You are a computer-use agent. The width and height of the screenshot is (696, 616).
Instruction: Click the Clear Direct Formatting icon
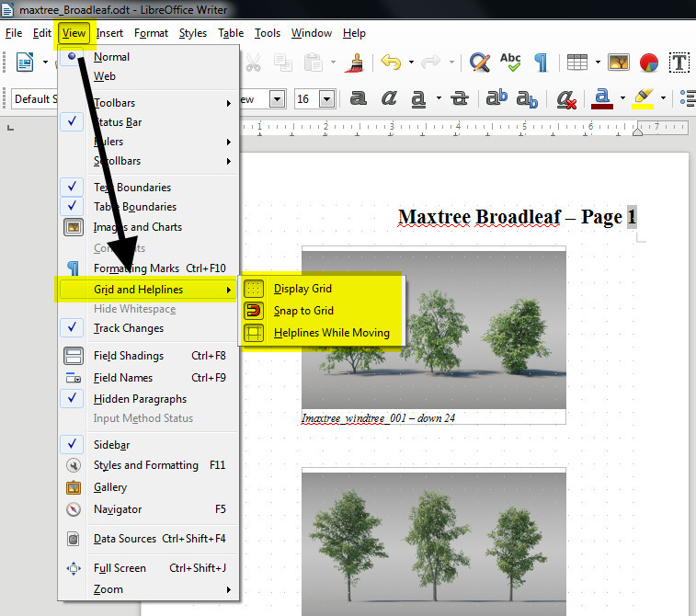coord(567,98)
